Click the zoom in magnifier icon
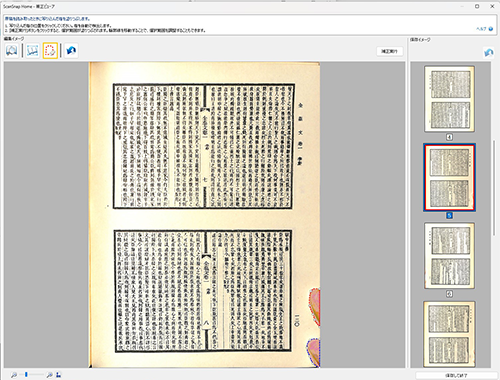The height and width of the screenshot is (380, 500). [49, 375]
